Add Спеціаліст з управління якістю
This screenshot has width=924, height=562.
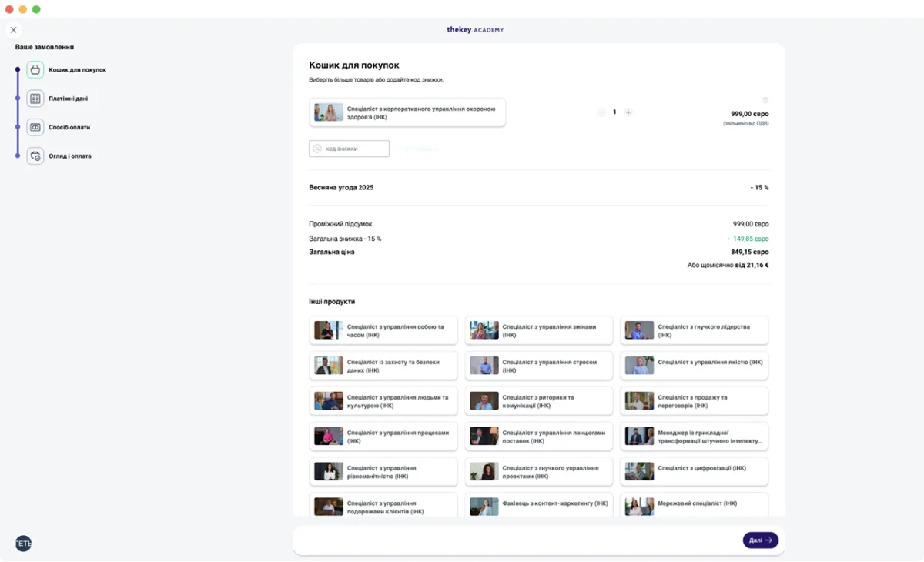tap(695, 366)
